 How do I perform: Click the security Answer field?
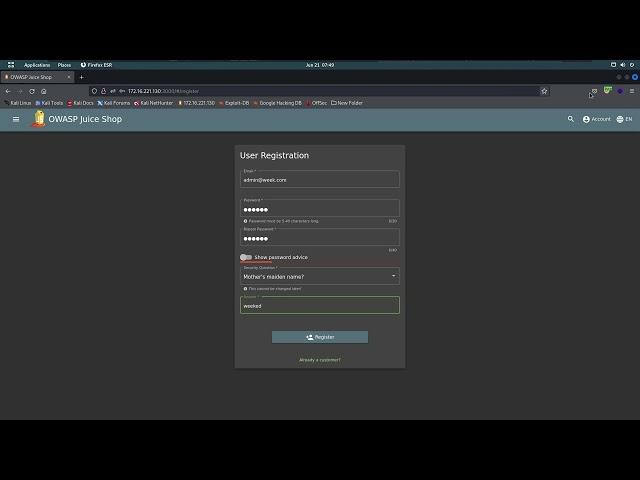[320, 305]
